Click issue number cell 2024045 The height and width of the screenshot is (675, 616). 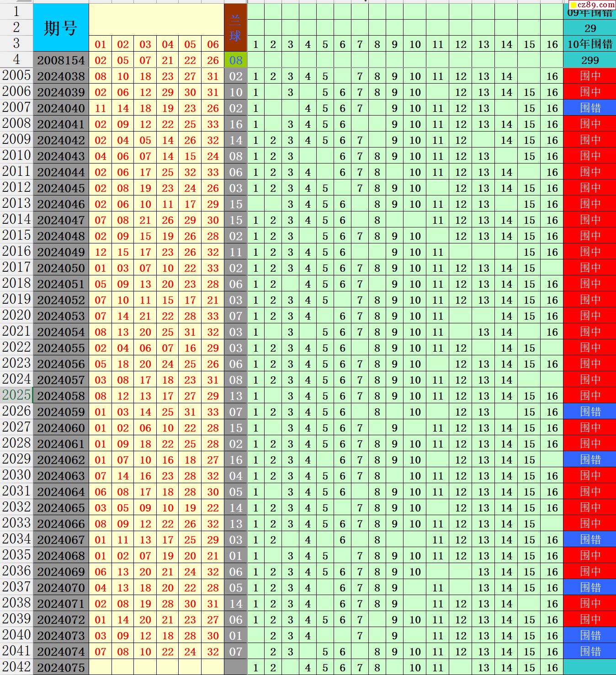pos(61,188)
